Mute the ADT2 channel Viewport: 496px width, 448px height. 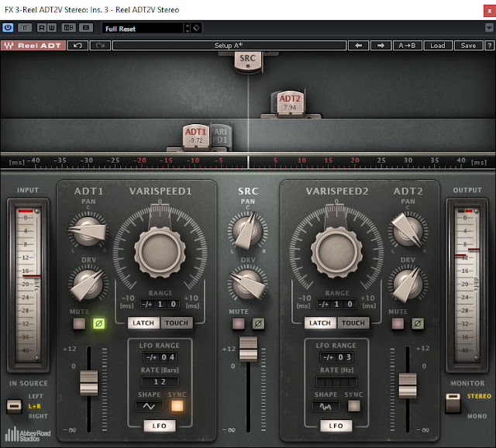[398, 324]
